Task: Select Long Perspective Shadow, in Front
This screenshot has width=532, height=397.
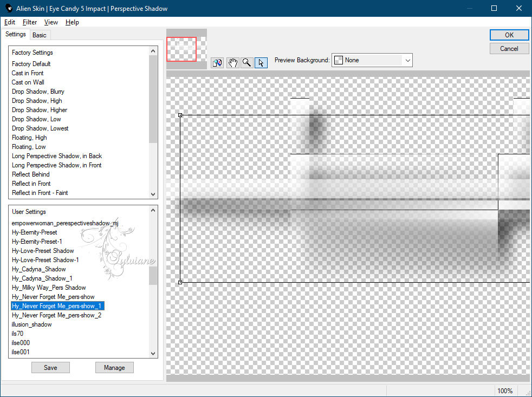Action: [x=57, y=165]
